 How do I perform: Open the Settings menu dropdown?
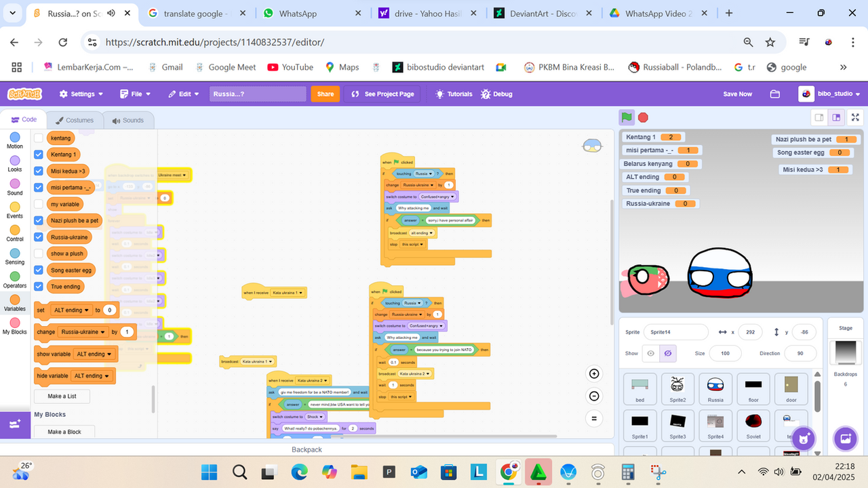(81, 94)
